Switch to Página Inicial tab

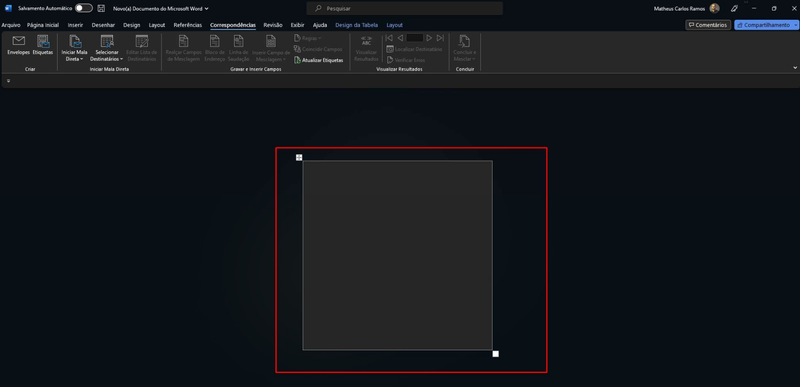point(43,25)
